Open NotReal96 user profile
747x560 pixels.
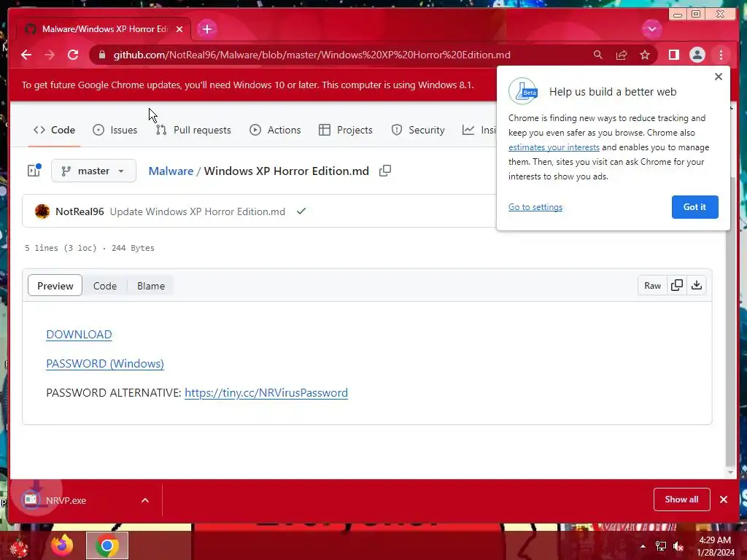point(80,211)
